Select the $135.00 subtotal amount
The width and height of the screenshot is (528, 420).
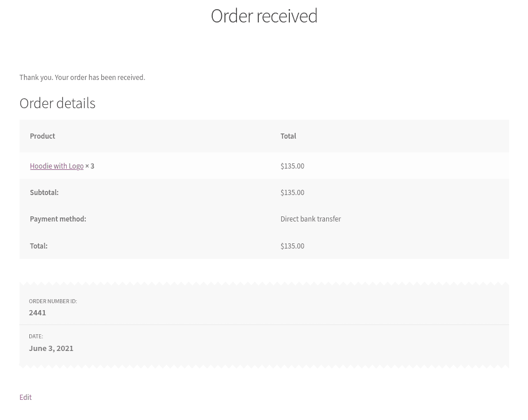292,192
